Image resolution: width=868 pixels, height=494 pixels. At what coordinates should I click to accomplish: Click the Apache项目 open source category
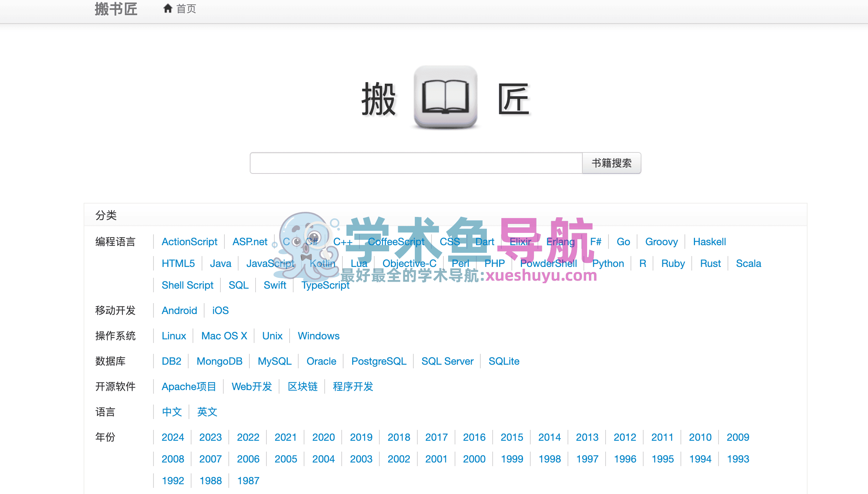[x=189, y=386]
